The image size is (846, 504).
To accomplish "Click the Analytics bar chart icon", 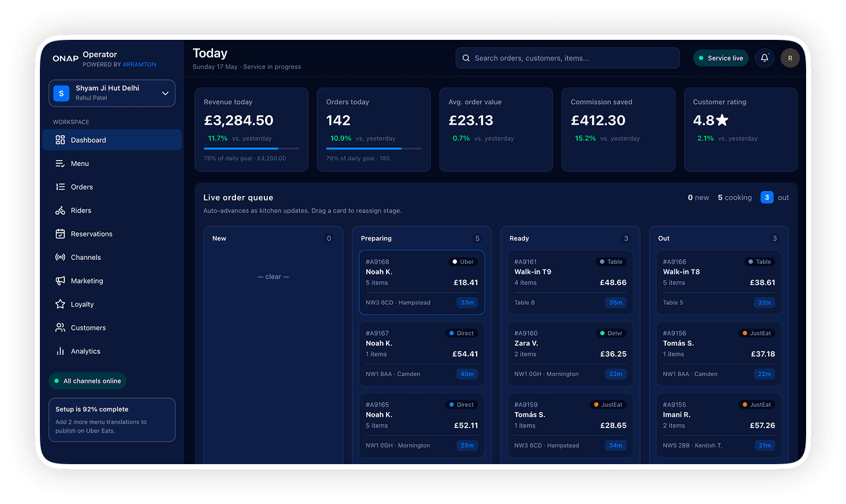I will pos(60,351).
